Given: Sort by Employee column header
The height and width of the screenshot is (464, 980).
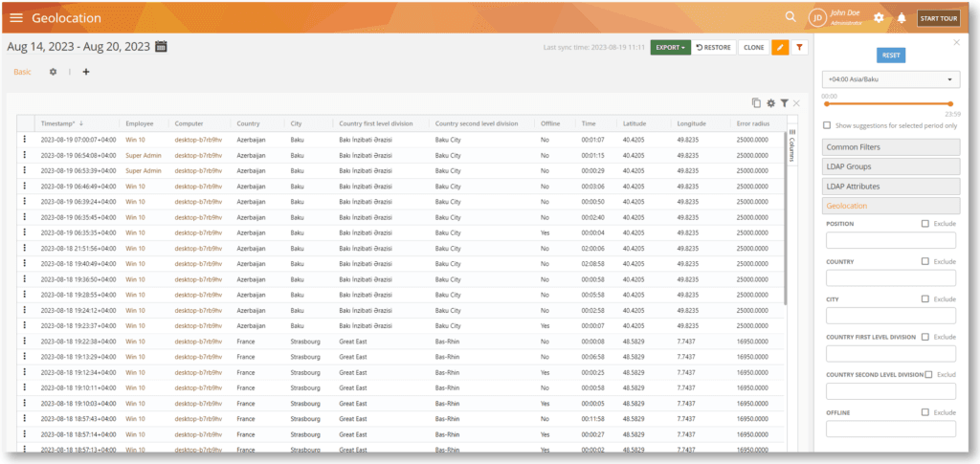Looking at the screenshot, I should point(139,123).
